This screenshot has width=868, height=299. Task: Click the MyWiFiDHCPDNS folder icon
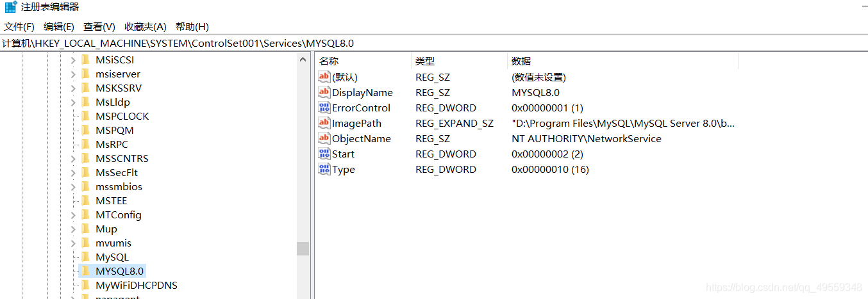85,286
